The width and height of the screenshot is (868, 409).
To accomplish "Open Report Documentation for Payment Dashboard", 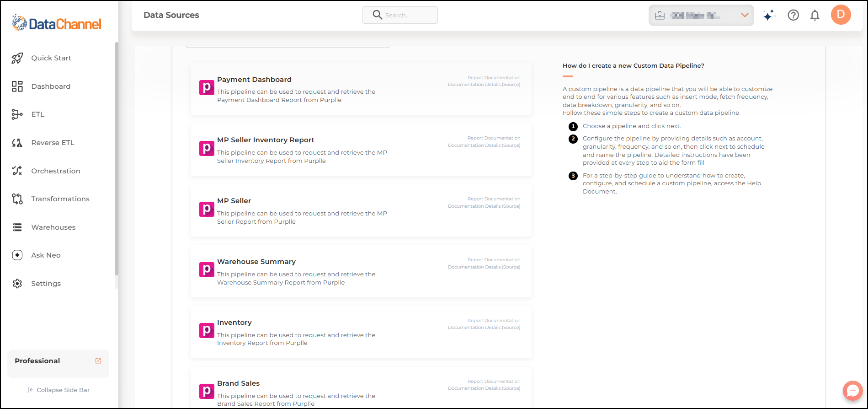I will pos(494,78).
